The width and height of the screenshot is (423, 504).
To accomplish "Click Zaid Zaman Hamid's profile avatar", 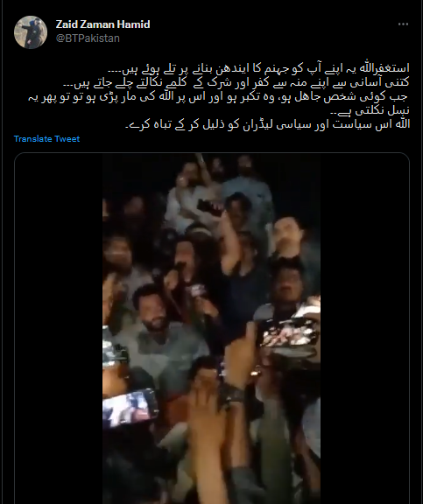I will coord(31,32).
